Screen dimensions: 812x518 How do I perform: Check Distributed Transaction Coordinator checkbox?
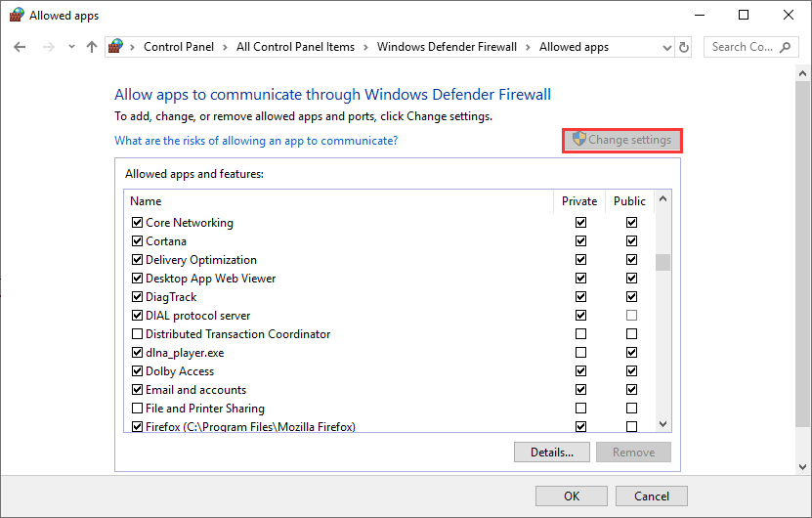(x=137, y=334)
